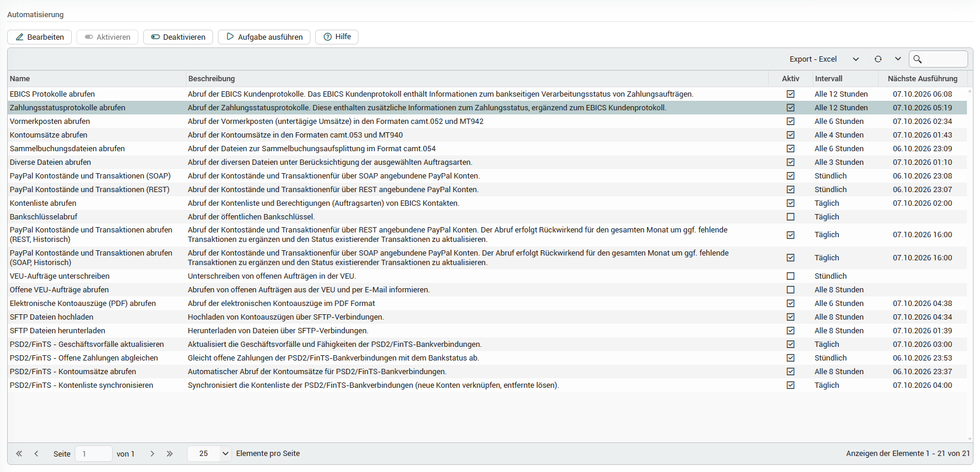Select PayPal Kontostände und Transaktionen (REST) row
Image resolution: width=980 pixels, height=472 pixels.
coord(487,190)
